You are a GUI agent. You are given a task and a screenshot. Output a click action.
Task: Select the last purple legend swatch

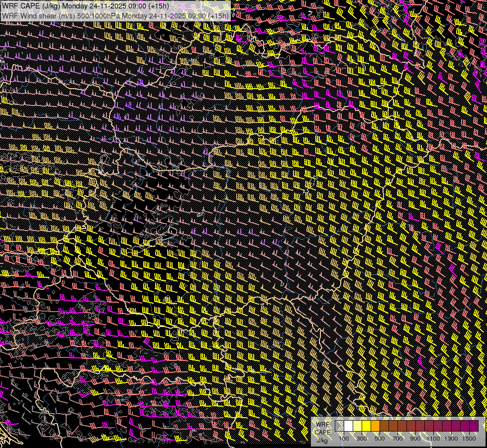[x=474, y=426]
